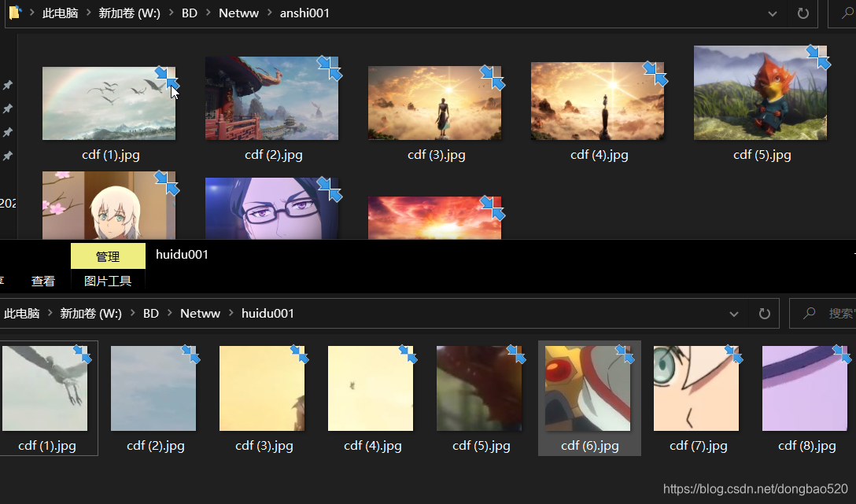This screenshot has height=504, width=856.
Task: Expand the chevron after Netww in huidu001 path
Action: pos(231,313)
